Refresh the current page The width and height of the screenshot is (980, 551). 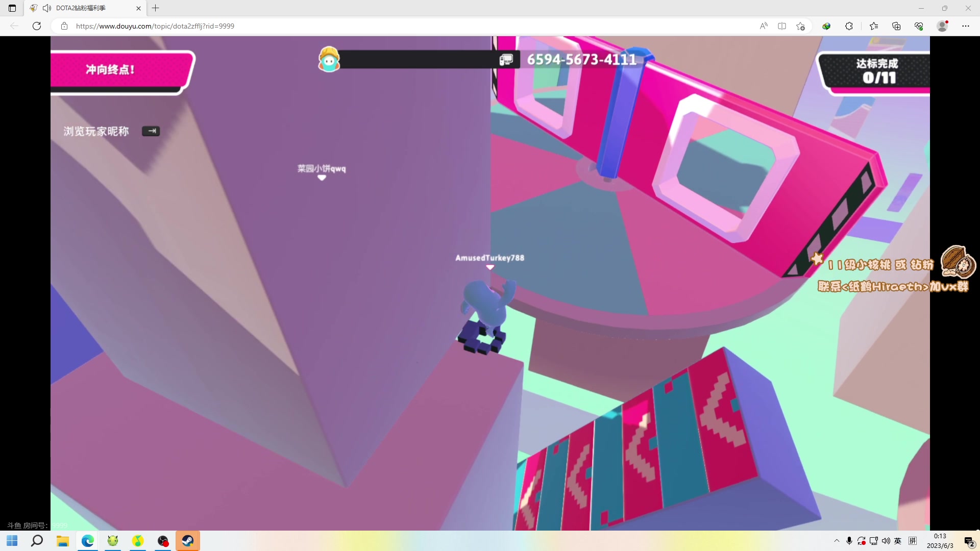tap(37, 26)
